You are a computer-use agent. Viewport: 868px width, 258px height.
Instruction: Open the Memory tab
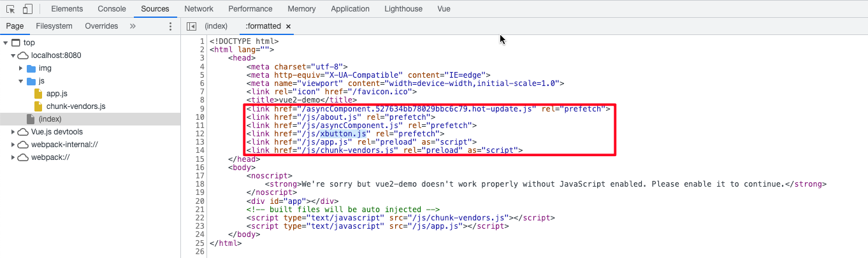[x=301, y=9]
